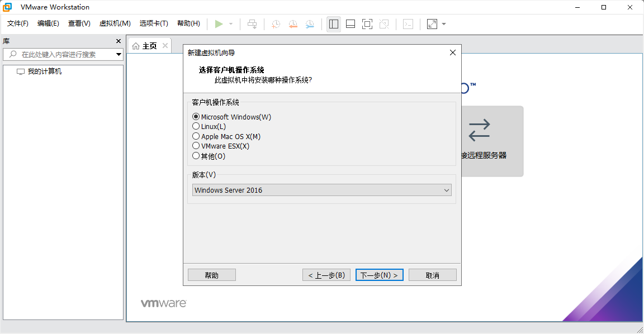
Task: Revert to the latest snapshot
Action: pos(293,23)
